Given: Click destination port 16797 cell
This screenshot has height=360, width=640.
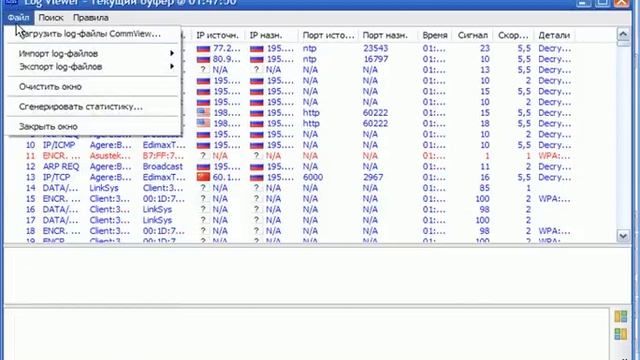Looking at the screenshot, I should pyautogui.click(x=376, y=59).
